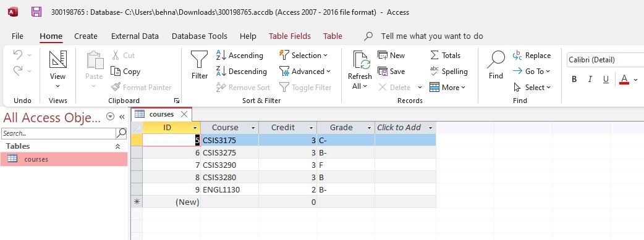The height and width of the screenshot is (240, 644).
Task: Run the Spelling check
Action: pyautogui.click(x=449, y=72)
